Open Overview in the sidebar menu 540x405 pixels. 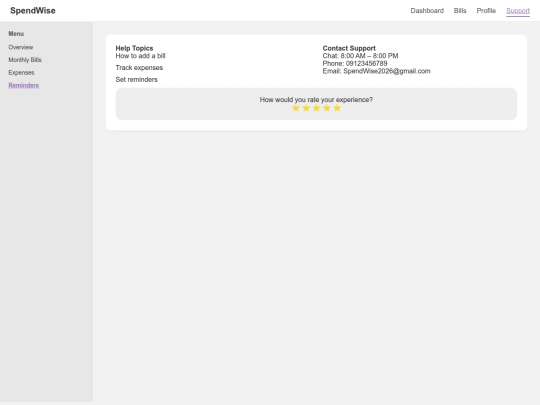click(x=21, y=47)
